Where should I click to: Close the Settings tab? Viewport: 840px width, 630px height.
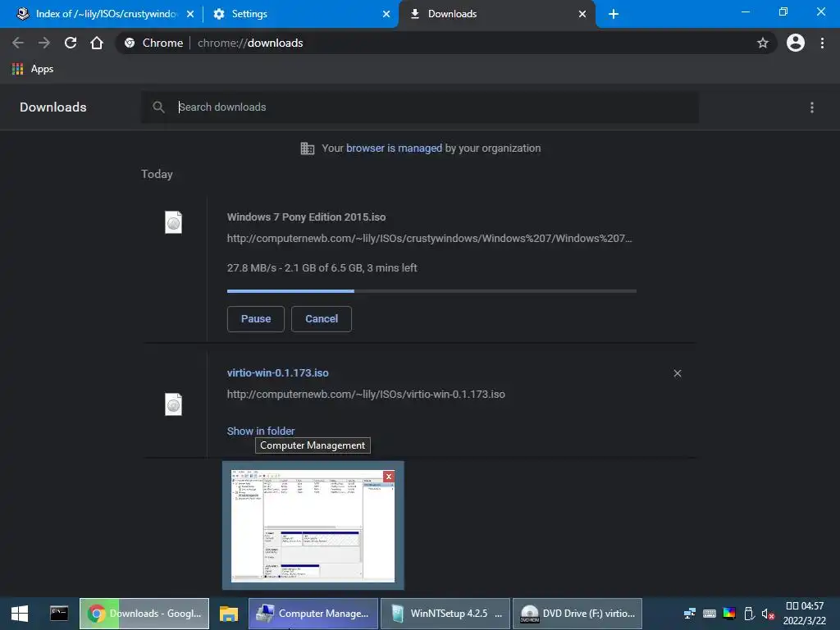[386, 14]
